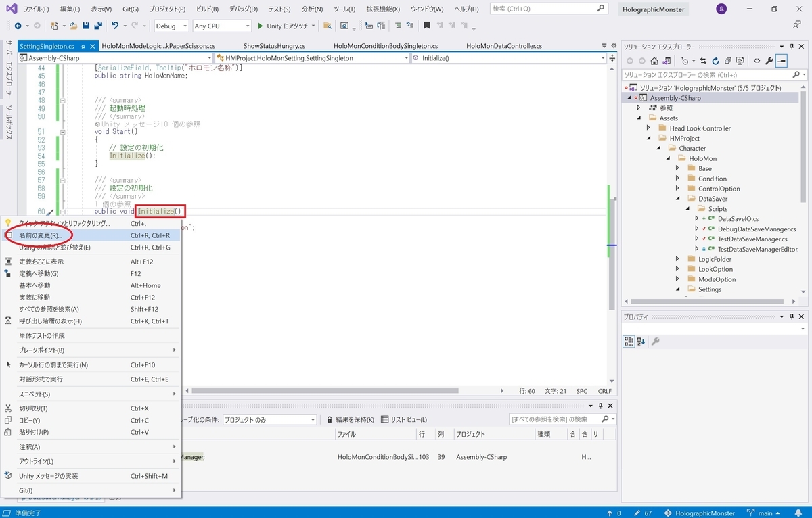Image resolution: width=812 pixels, height=518 pixels.
Task: Click the ファイル column header in results
Action: pyautogui.click(x=375, y=434)
